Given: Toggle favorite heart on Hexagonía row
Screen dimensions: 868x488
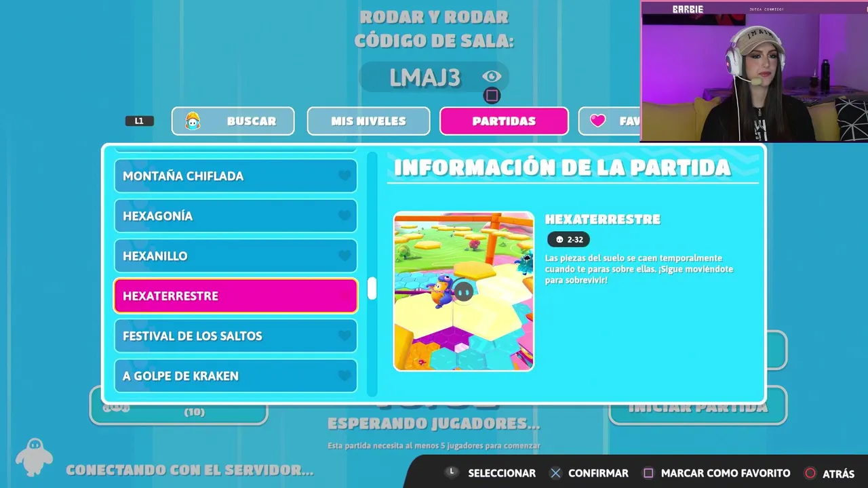Looking at the screenshot, I should [344, 216].
